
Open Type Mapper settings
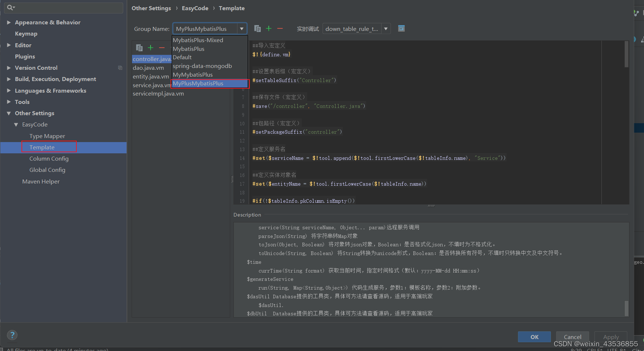pos(47,136)
